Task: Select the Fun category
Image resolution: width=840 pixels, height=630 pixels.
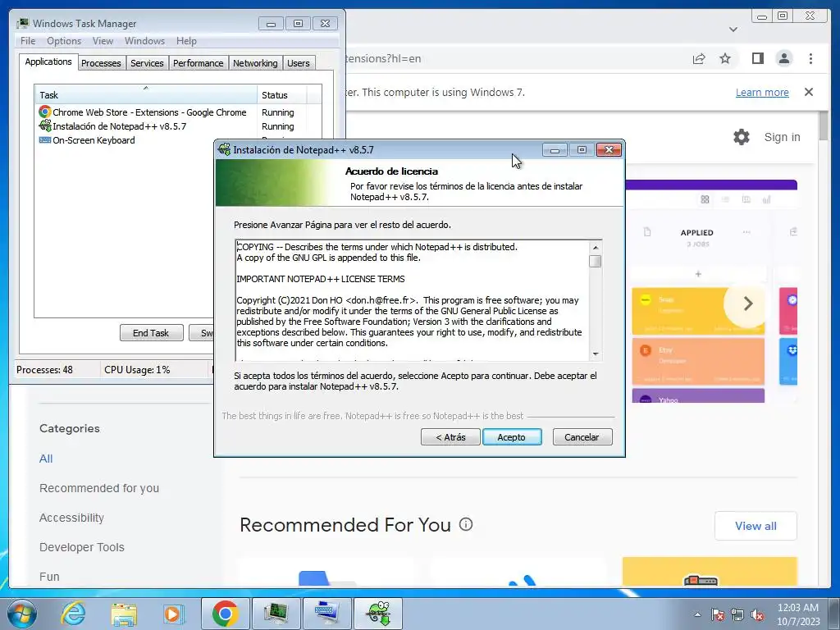Action: click(49, 577)
